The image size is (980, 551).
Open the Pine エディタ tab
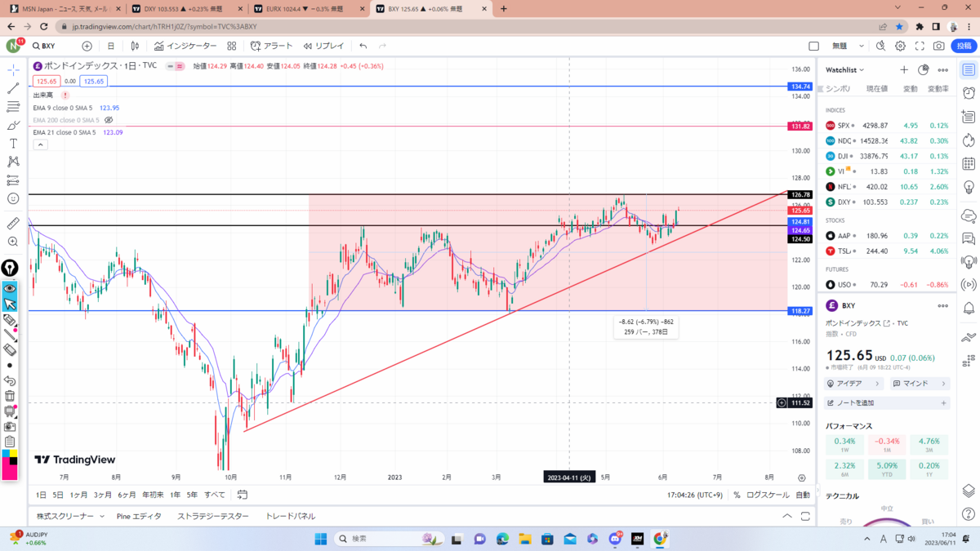click(139, 516)
